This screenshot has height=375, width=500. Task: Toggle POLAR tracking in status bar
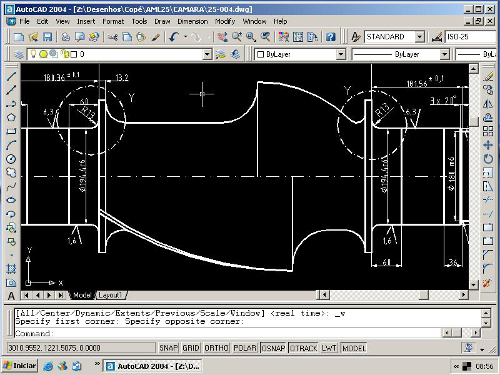point(245,348)
